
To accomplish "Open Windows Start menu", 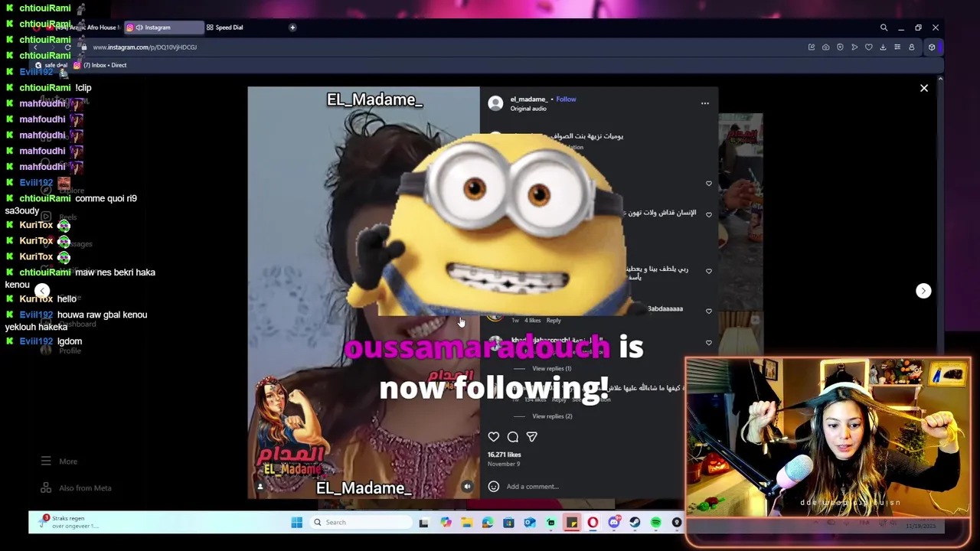I will [297, 523].
